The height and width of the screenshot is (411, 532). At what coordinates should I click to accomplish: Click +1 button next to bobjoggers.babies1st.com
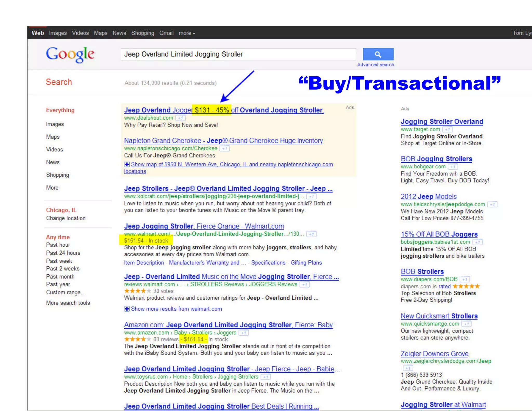pyautogui.click(x=477, y=242)
